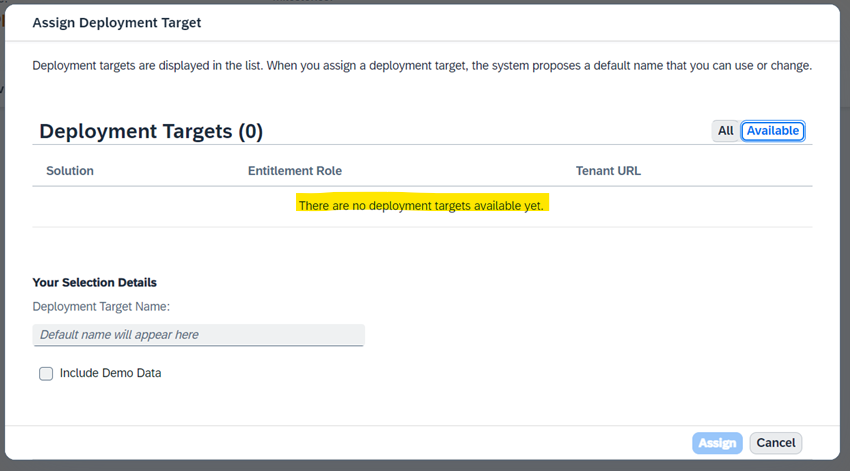Select the Tenant URL column header
Image resolution: width=850 pixels, height=471 pixels.
608,171
